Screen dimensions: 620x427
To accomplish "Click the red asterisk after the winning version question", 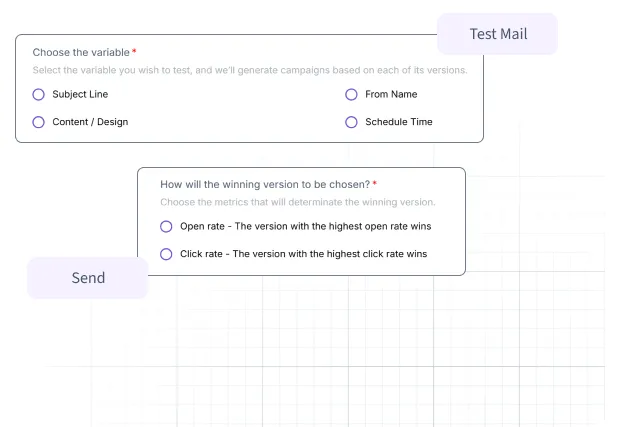I will tap(374, 184).
